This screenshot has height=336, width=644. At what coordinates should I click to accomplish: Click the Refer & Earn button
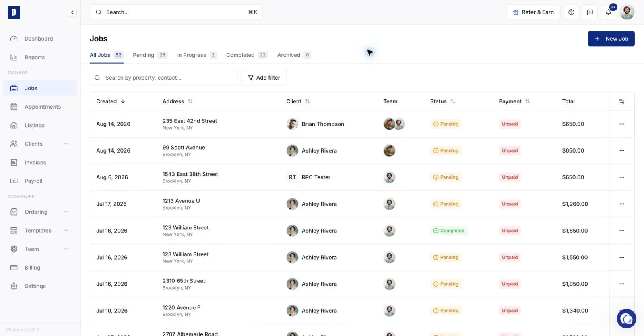pos(533,12)
